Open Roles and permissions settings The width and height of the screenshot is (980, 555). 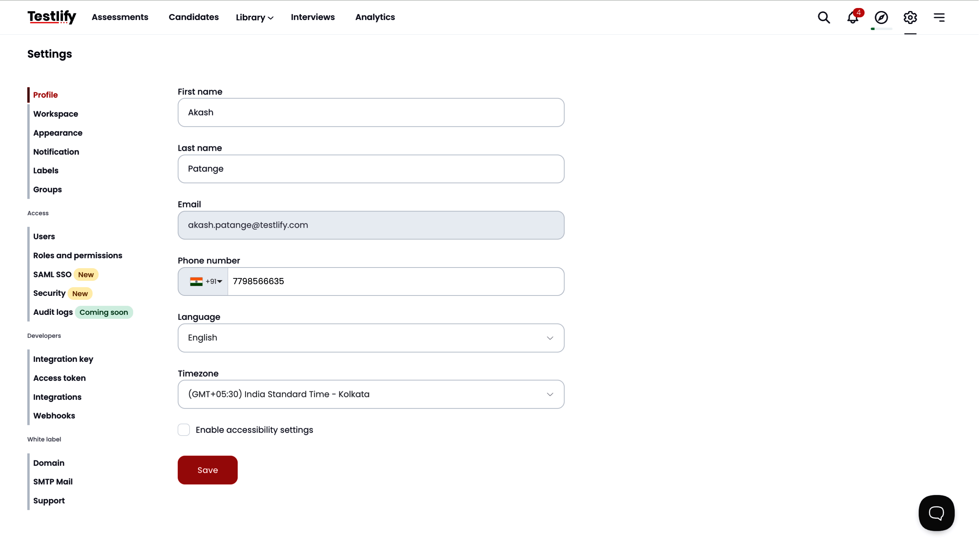78,255
